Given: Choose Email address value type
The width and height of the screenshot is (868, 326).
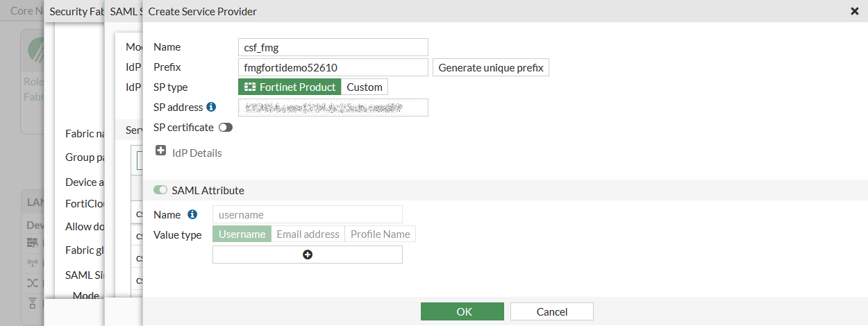Looking at the screenshot, I should 308,234.
